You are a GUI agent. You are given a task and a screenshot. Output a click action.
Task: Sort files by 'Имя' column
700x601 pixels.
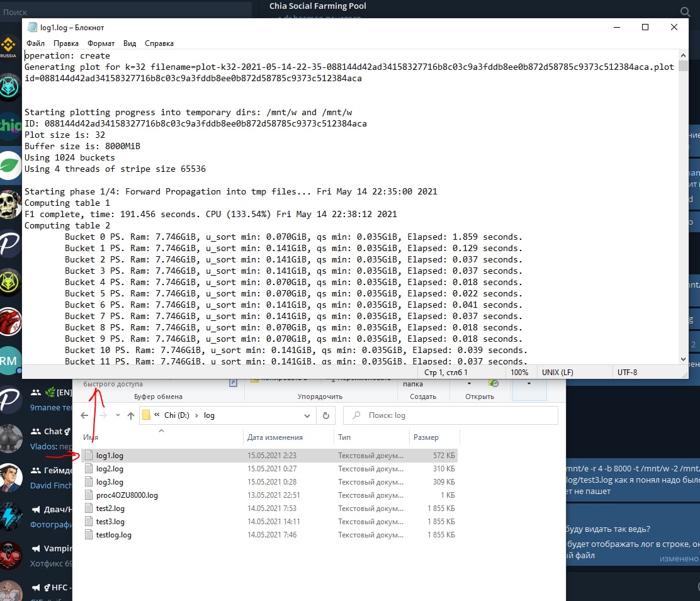(x=91, y=437)
